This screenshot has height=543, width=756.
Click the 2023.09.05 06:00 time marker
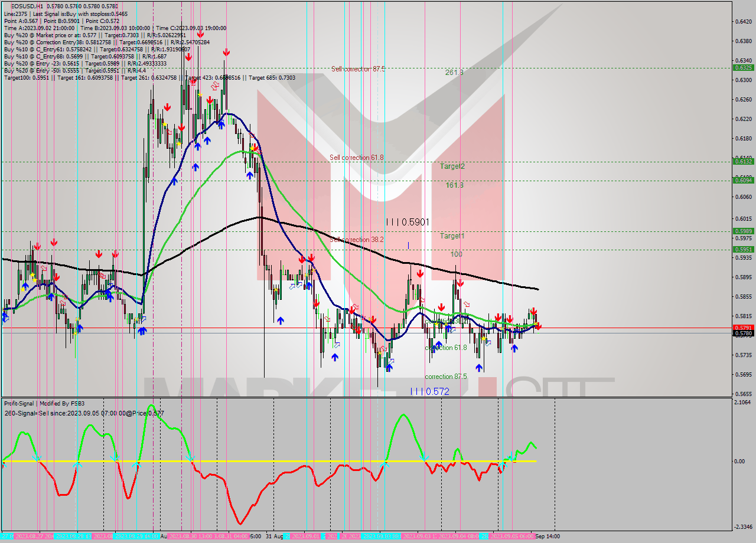[x=512, y=537]
